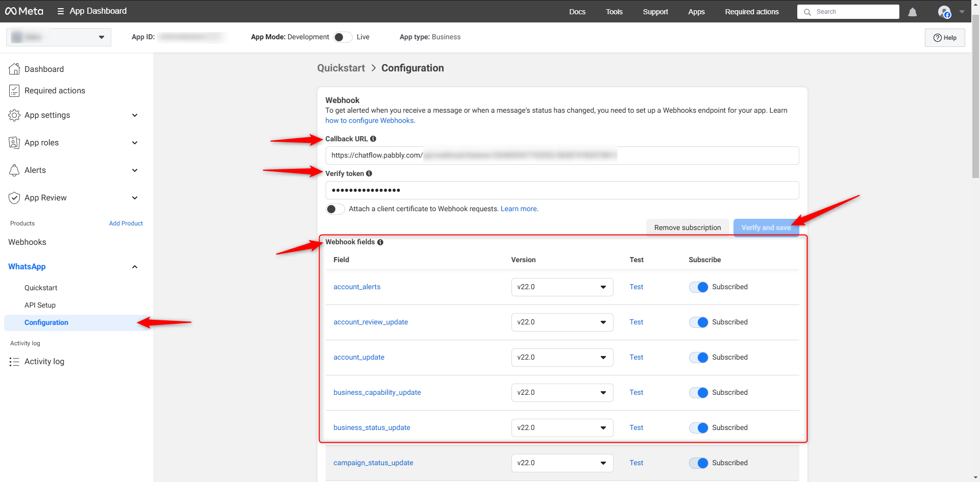Open the Webhooks product page
The width and height of the screenshot is (980, 482).
(x=27, y=242)
